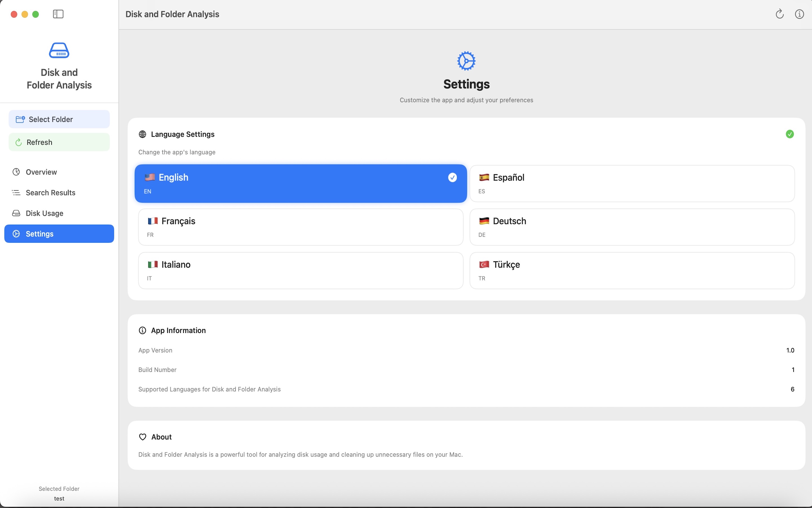The width and height of the screenshot is (812, 508).
Task: Click the large Settings page heading
Action: 466,84
